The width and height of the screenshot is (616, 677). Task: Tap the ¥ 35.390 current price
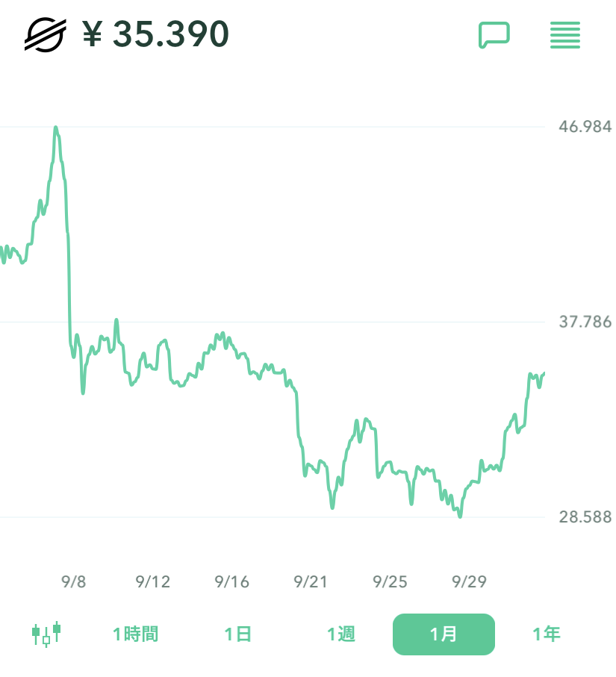tap(155, 34)
